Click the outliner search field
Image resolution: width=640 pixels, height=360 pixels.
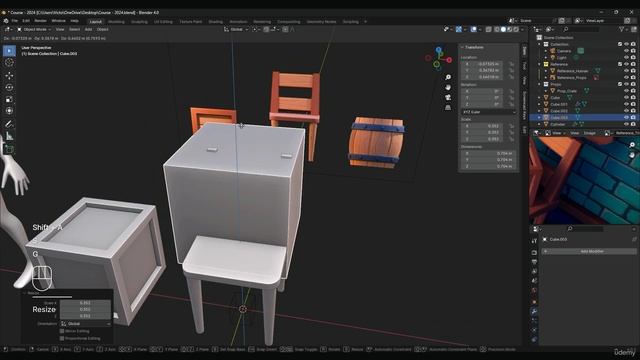581,29
